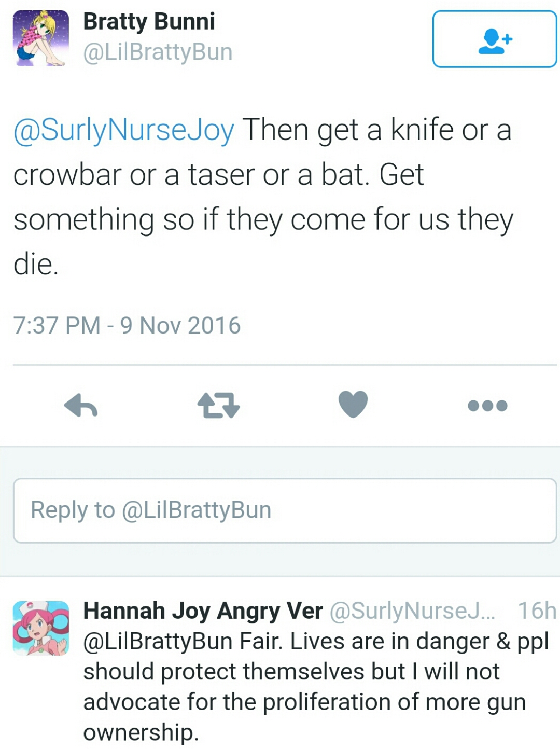The width and height of the screenshot is (560, 749).
Task: Open the @LilBrattyBun mention in the reply
Action: [158, 642]
